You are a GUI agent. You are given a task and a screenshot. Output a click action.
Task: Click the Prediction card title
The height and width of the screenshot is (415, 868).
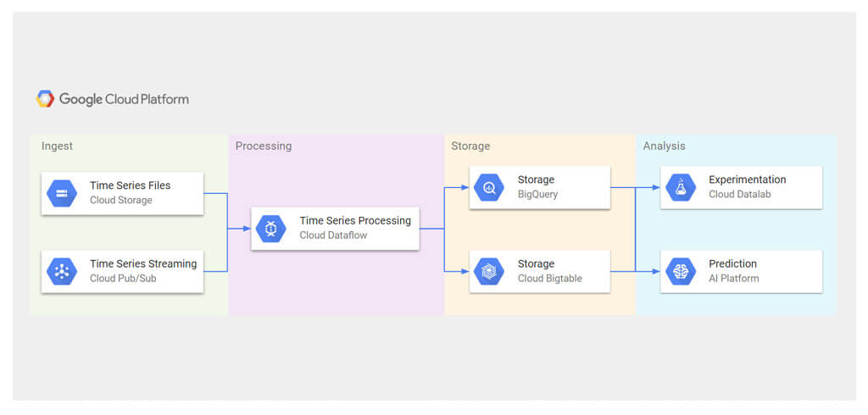pos(732,264)
